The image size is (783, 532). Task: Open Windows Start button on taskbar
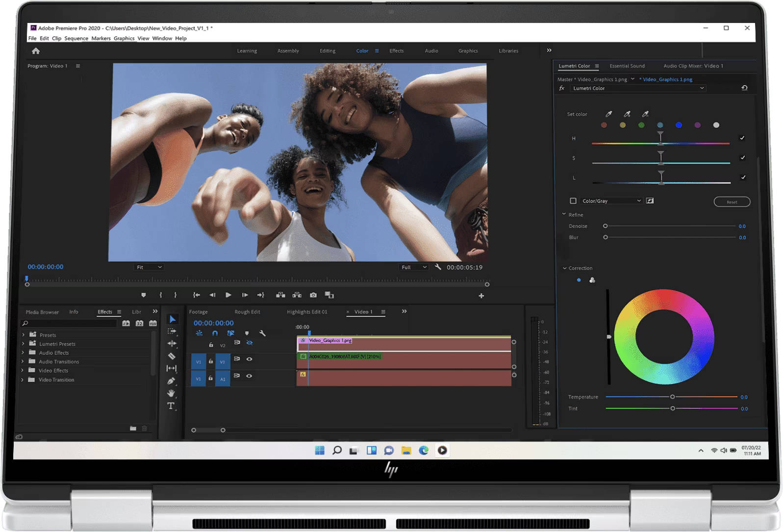point(320,450)
